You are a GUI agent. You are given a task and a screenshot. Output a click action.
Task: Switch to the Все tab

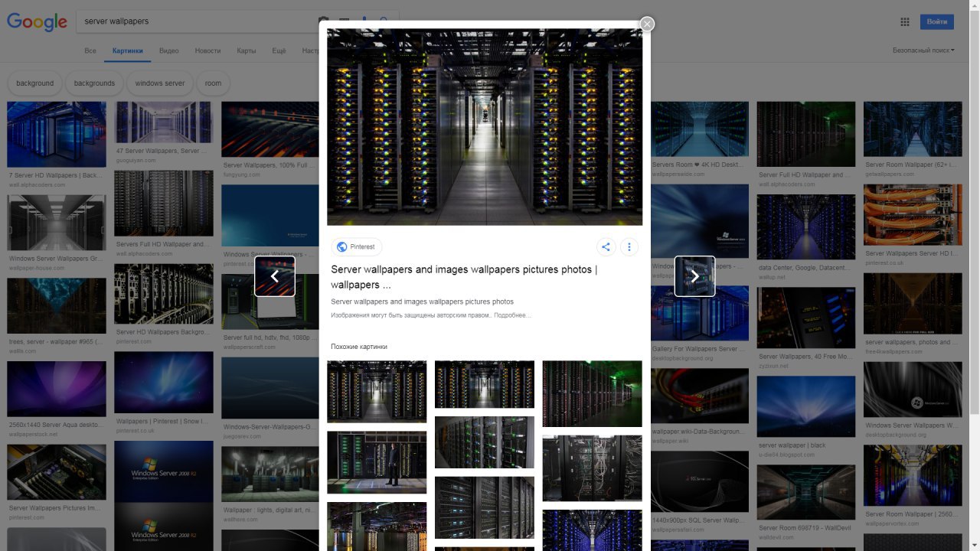[x=90, y=51]
